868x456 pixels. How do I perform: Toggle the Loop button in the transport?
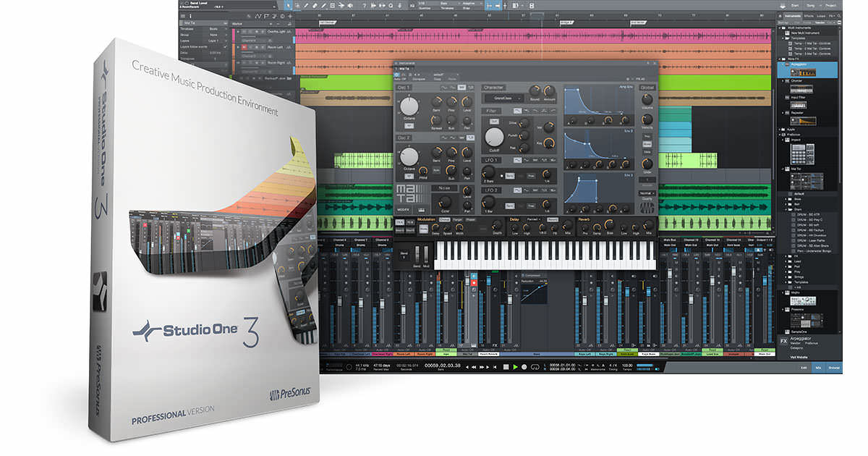click(534, 367)
